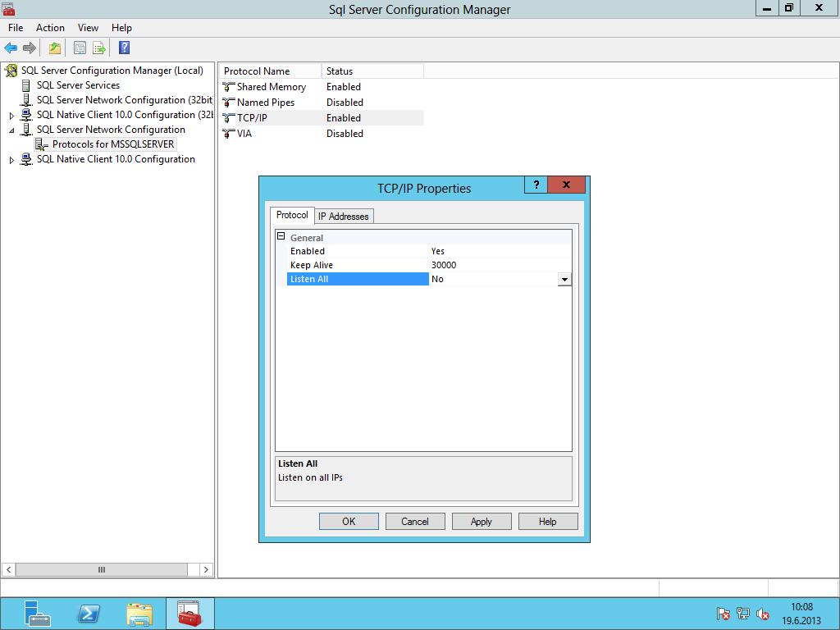This screenshot has height=630, width=840.
Task: Click the tree pane scroll left arrow
Action: 8,569
